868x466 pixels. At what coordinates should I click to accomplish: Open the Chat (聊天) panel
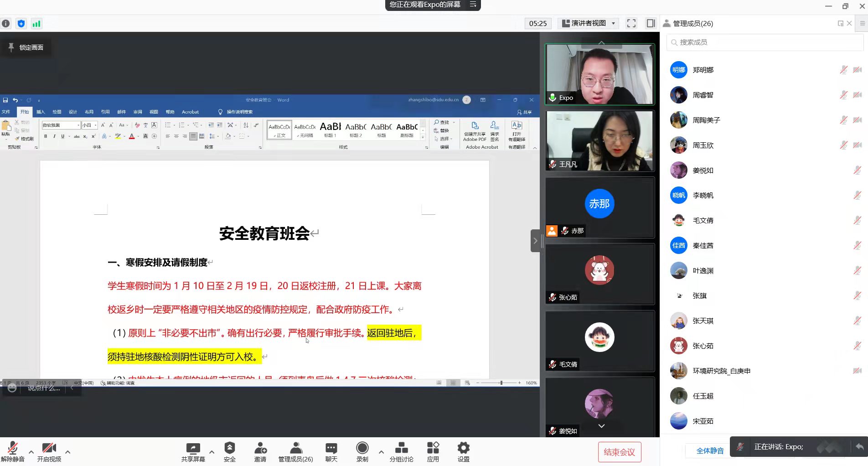click(x=331, y=451)
